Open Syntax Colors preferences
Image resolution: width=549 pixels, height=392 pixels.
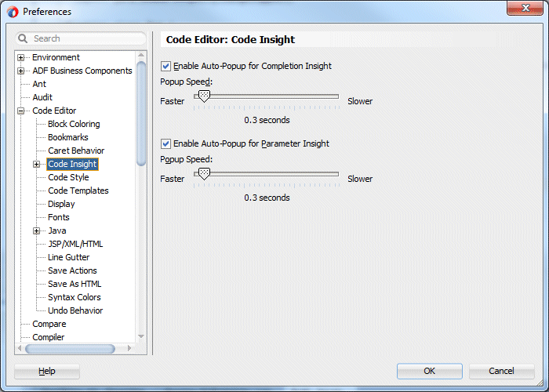click(x=75, y=297)
